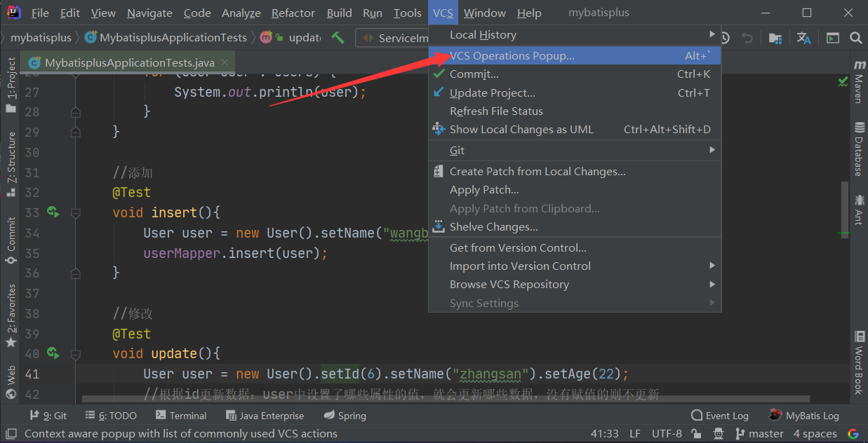Toggle the read-only lock icon in status bar
Image resolution: width=868 pixels, height=443 pixels.
tap(696, 434)
